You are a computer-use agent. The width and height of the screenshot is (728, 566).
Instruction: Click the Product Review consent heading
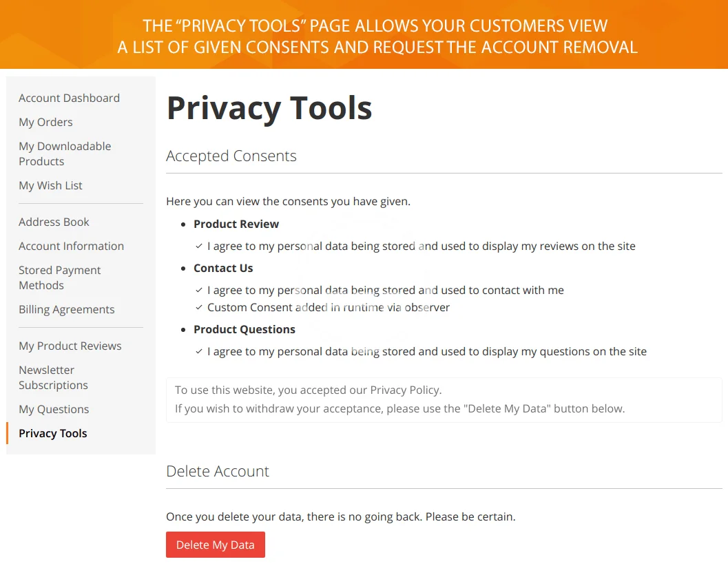pos(236,224)
